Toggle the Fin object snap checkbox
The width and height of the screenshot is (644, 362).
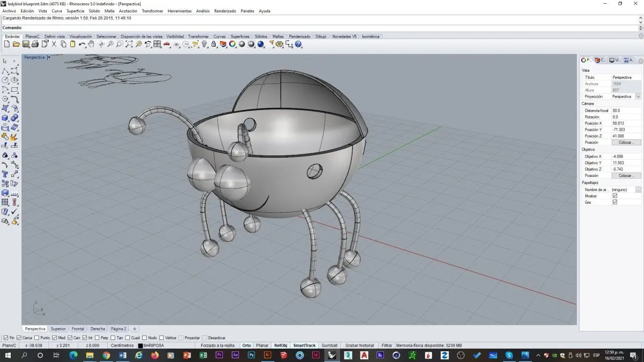coord(5,338)
